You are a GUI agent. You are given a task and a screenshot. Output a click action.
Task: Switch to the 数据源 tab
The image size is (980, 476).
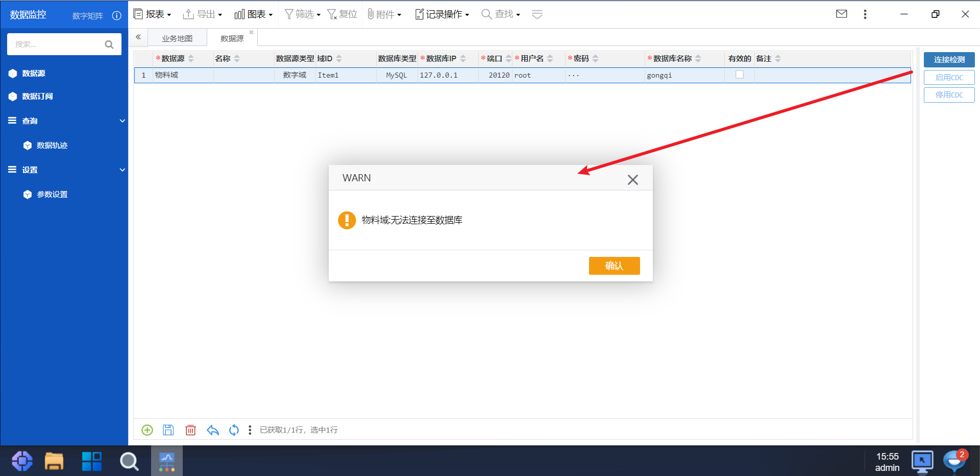[232, 38]
